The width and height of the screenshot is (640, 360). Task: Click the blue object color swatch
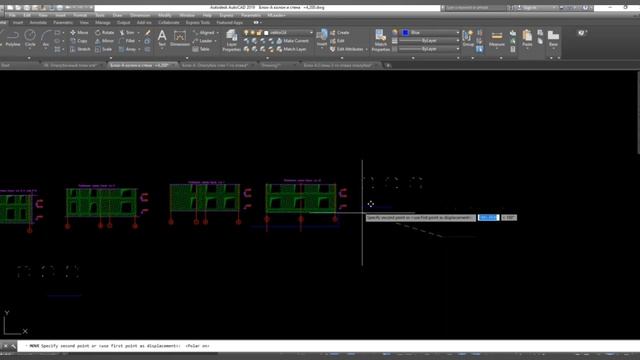click(405, 33)
